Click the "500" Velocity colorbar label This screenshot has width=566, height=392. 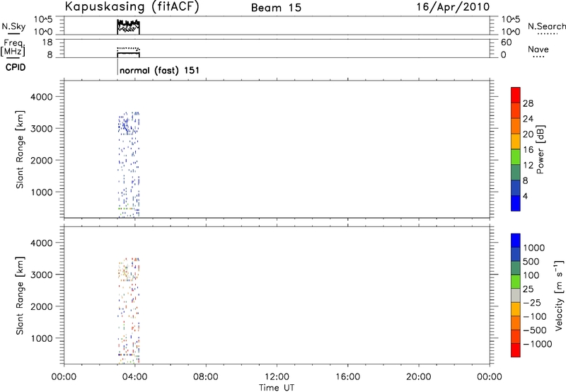(x=533, y=261)
